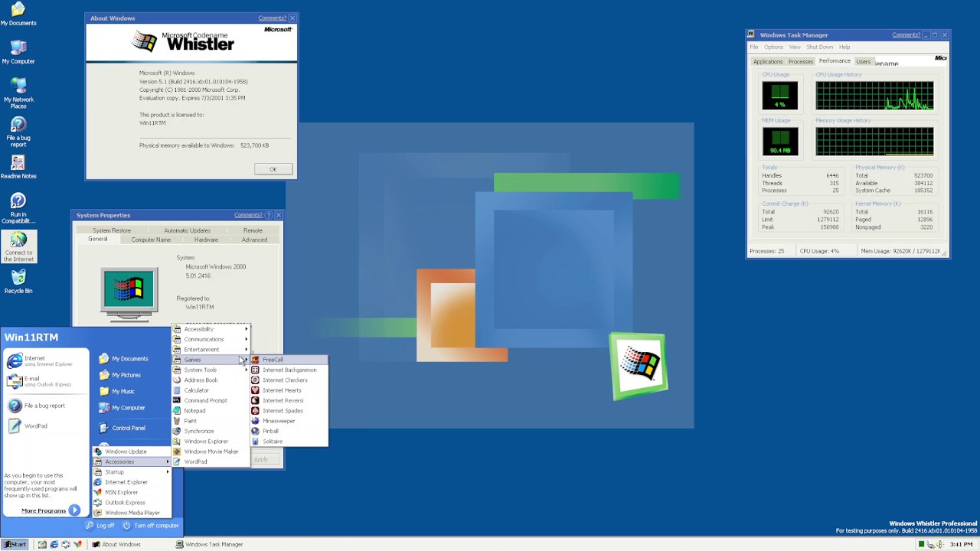This screenshot has height=551, width=980.
Task: Expand the Entertainment submenu
Action: (211, 350)
